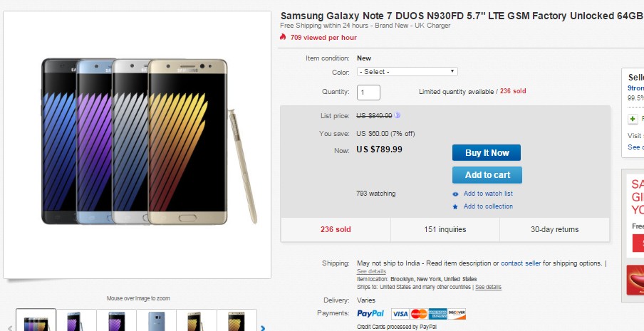Click the green plus icon in seller panel
Viewport: 644px width, 331px height.
pyautogui.click(x=633, y=118)
